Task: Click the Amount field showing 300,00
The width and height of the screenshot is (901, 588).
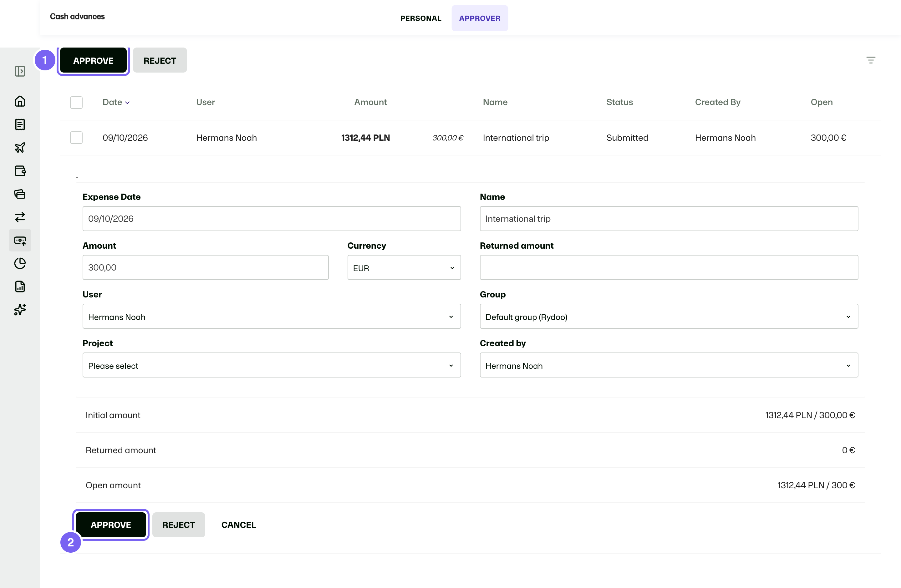Action: pos(206,267)
